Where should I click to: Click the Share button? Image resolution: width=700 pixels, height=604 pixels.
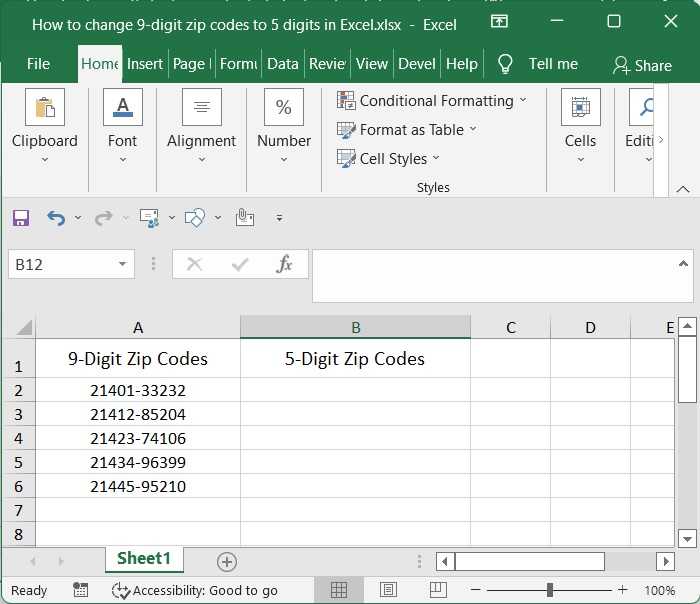pos(642,65)
